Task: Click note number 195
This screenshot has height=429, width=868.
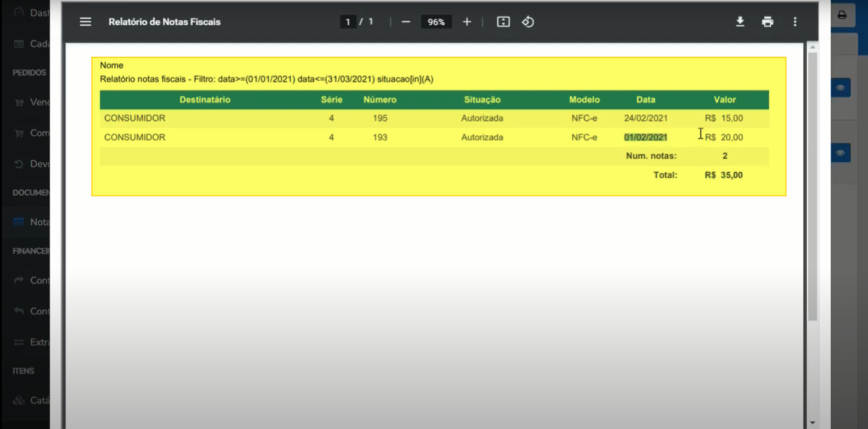Action: click(x=380, y=118)
